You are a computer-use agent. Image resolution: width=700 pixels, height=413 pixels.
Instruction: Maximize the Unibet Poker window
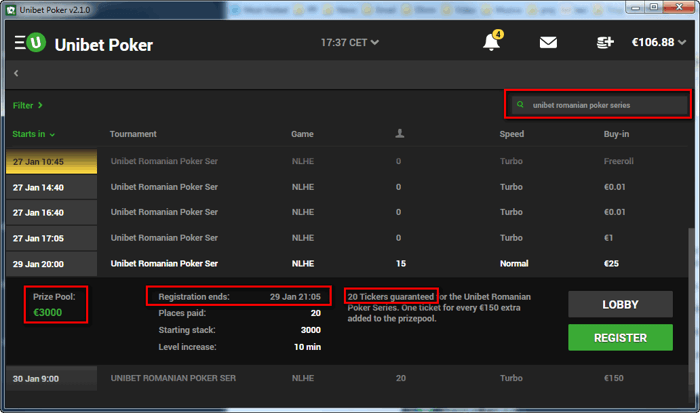(x=654, y=8)
